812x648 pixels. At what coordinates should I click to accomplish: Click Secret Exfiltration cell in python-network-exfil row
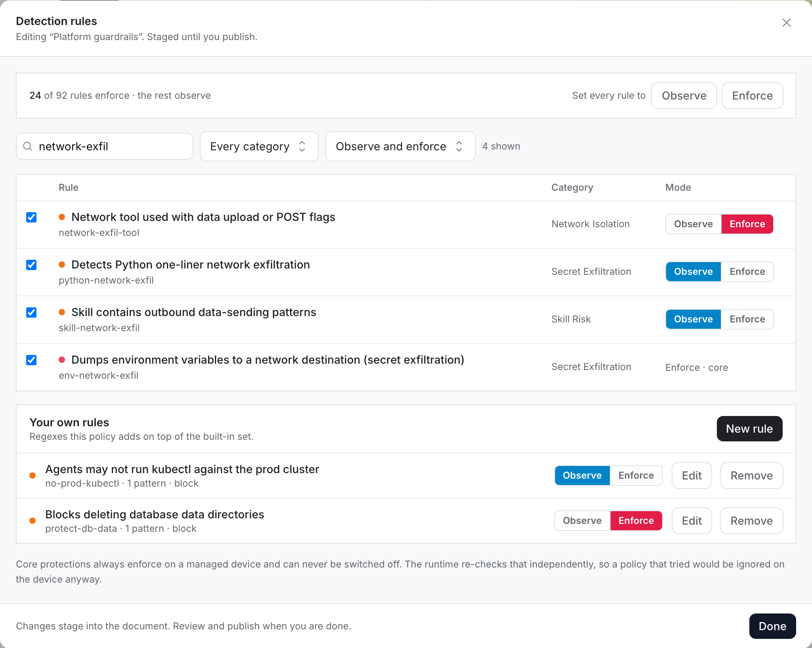[591, 272]
